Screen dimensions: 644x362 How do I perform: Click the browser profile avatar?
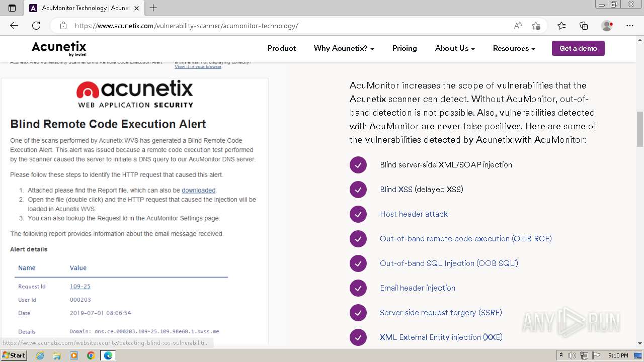[x=607, y=26]
